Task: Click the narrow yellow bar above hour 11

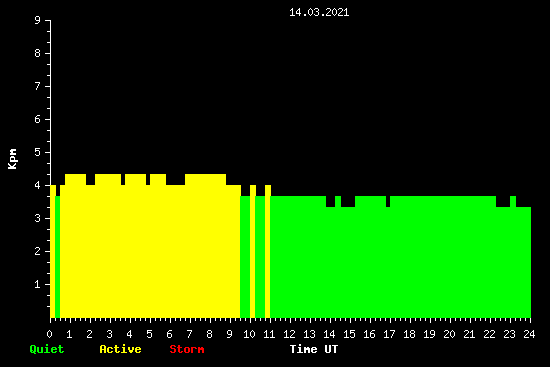Action: pos(268,251)
